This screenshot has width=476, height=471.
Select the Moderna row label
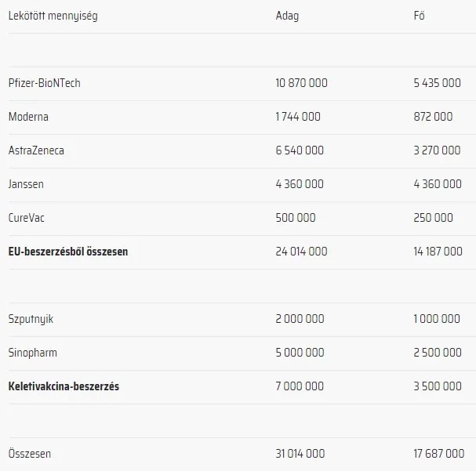[x=28, y=117]
